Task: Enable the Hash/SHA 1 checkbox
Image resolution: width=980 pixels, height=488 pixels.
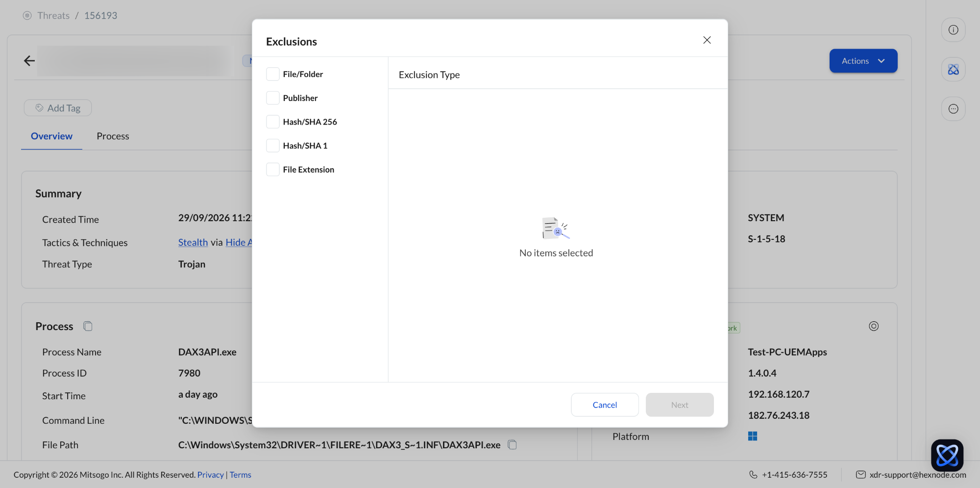Action: click(273, 146)
